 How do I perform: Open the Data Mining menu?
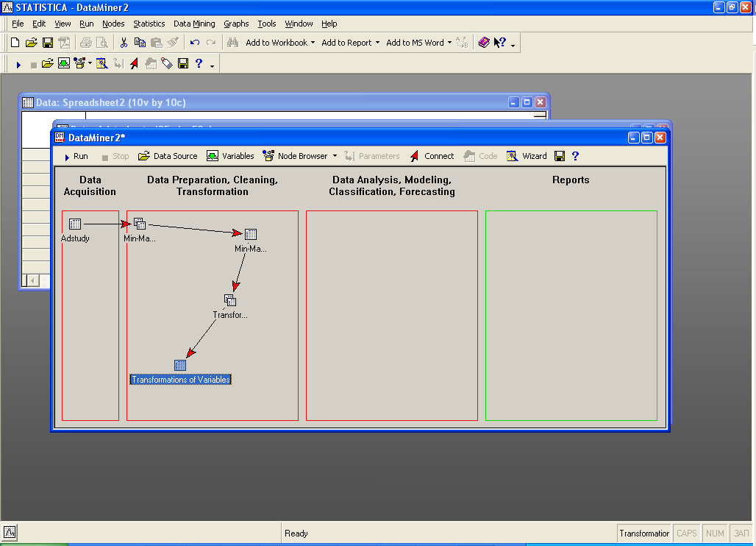pos(194,24)
